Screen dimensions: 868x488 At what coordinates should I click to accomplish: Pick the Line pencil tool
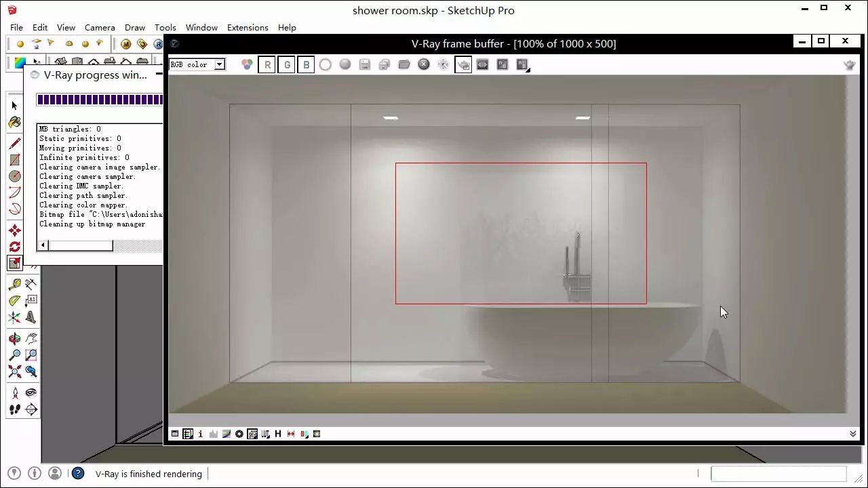[15, 144]
